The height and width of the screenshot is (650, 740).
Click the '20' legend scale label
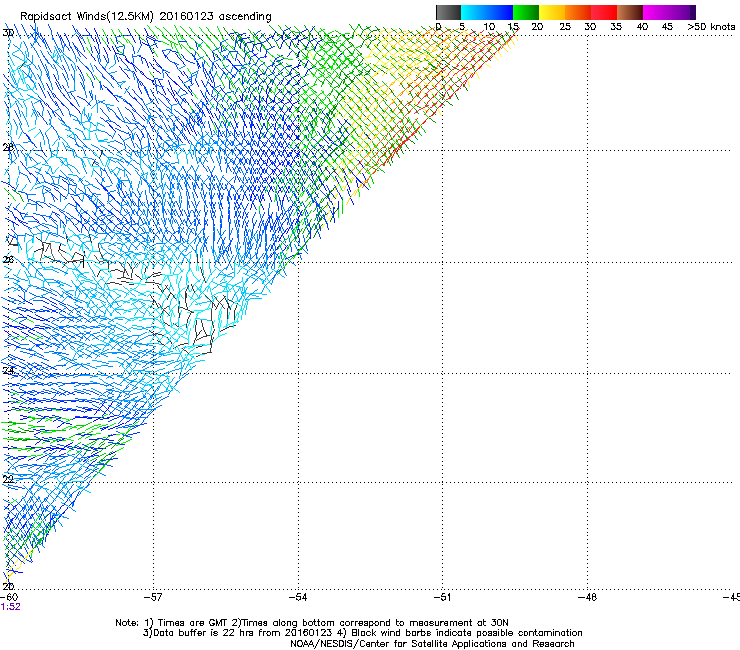[537, 27]
